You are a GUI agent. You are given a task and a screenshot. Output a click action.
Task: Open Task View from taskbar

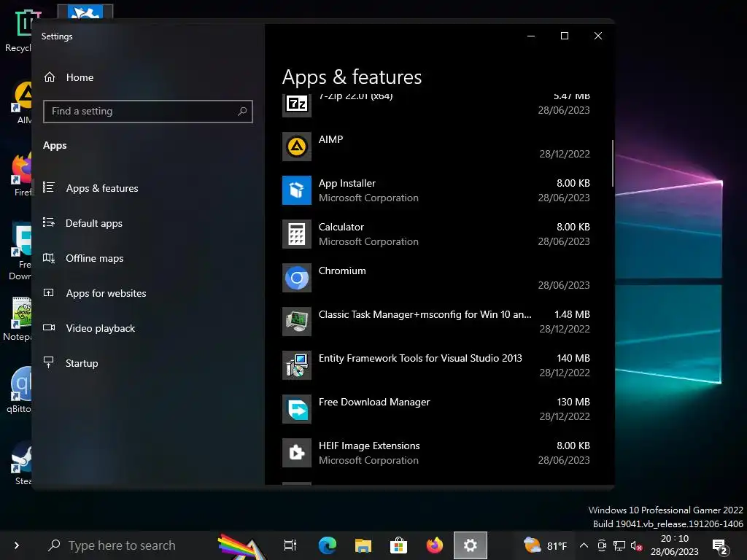click(290, 545)
